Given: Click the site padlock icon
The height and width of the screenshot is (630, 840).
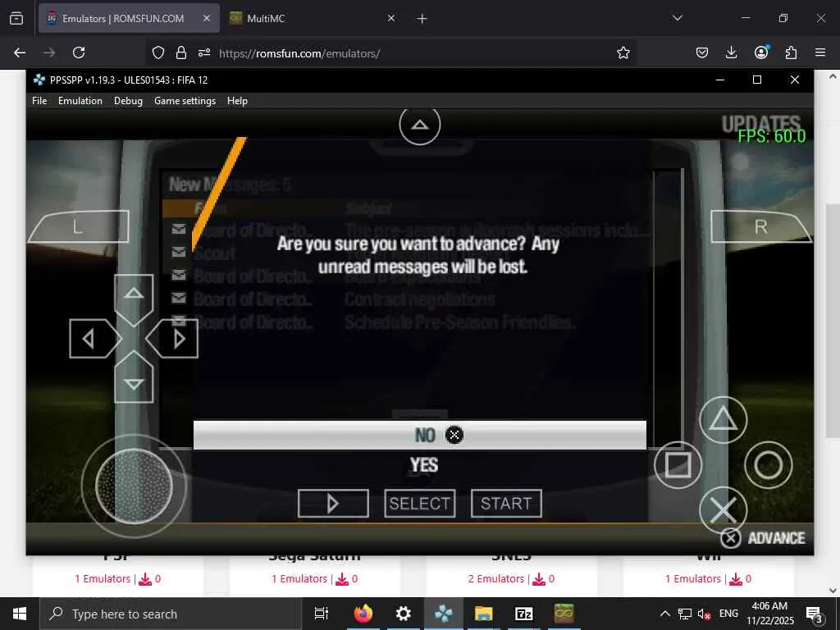Looking at the screenshot, I should click(x=181, y=52).
